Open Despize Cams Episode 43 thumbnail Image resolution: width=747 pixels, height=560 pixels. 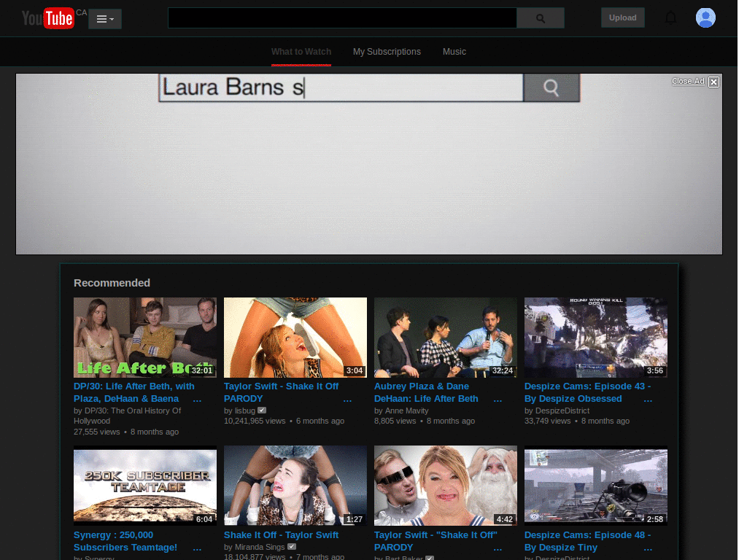[595, 338]
